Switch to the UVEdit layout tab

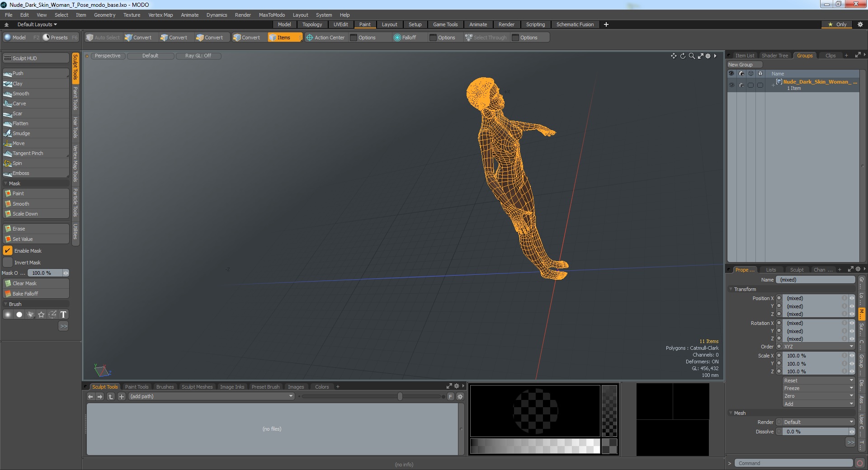[340, 24]
